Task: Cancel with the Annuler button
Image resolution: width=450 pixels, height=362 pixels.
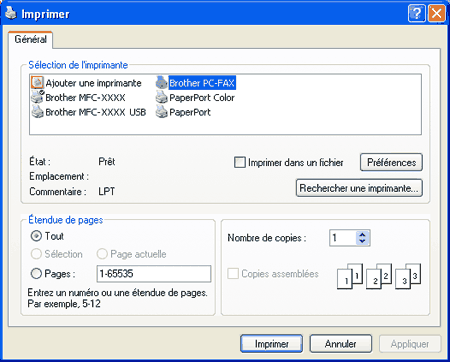Action: coord(341,344)
